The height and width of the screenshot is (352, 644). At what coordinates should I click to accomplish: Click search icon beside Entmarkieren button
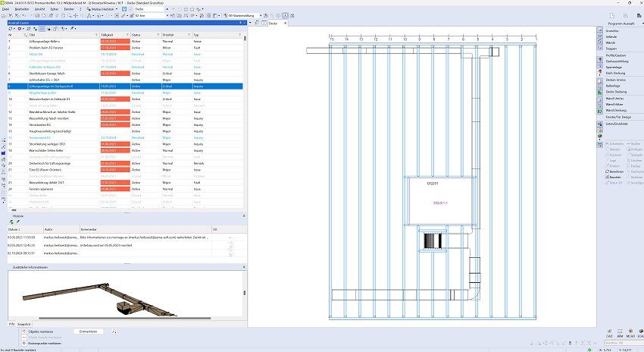pos(114,331)
